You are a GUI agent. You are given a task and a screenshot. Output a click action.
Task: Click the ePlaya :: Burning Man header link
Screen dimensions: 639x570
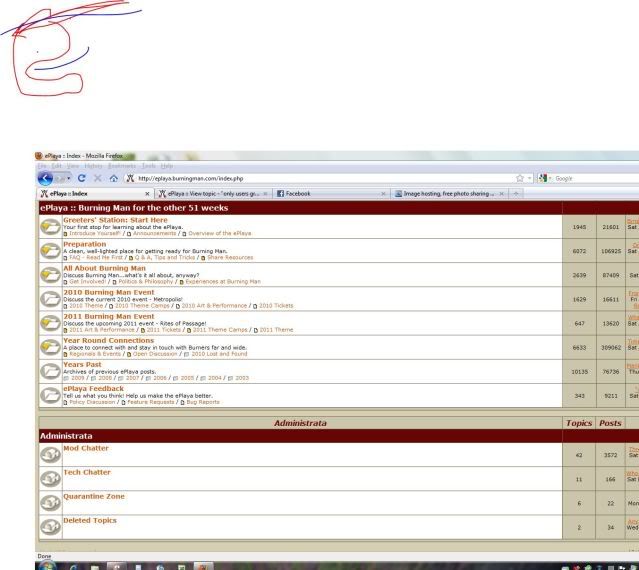pyautogui.click(x=134, y=208)
